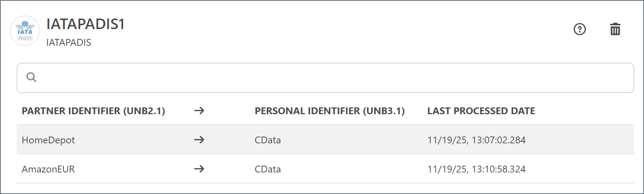
Task: Click the 13:07:02.284 processed date
Action: click(476, 140)
